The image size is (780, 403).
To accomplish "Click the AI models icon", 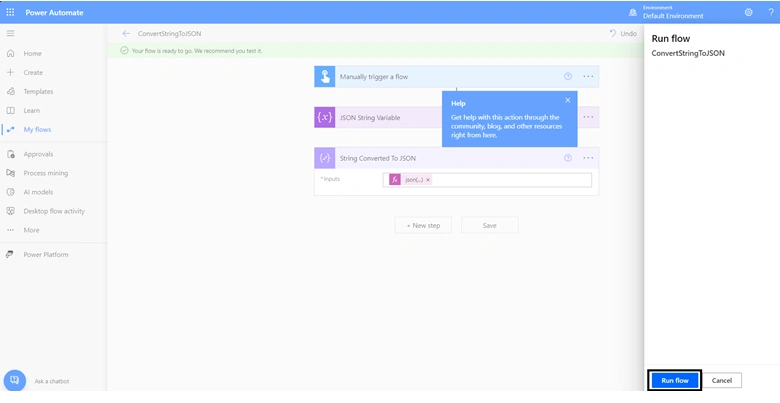I will coord(10,192).
